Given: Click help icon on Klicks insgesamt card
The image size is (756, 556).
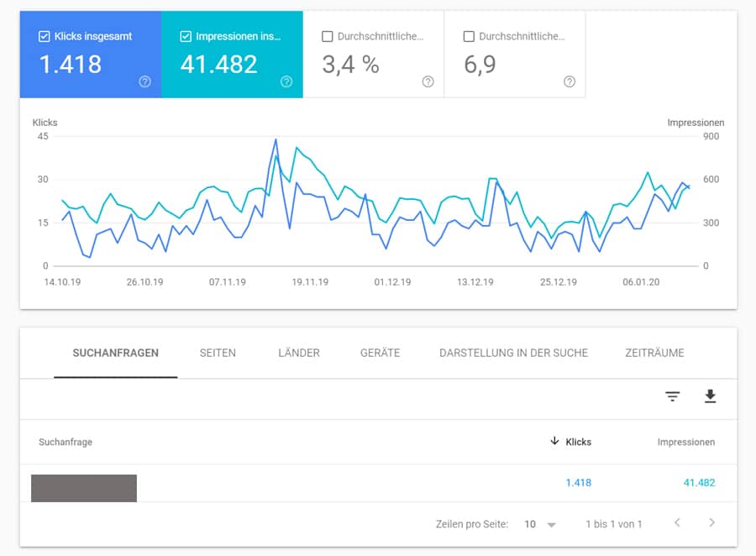Looking at the screenshot, I should coord(145,81).
